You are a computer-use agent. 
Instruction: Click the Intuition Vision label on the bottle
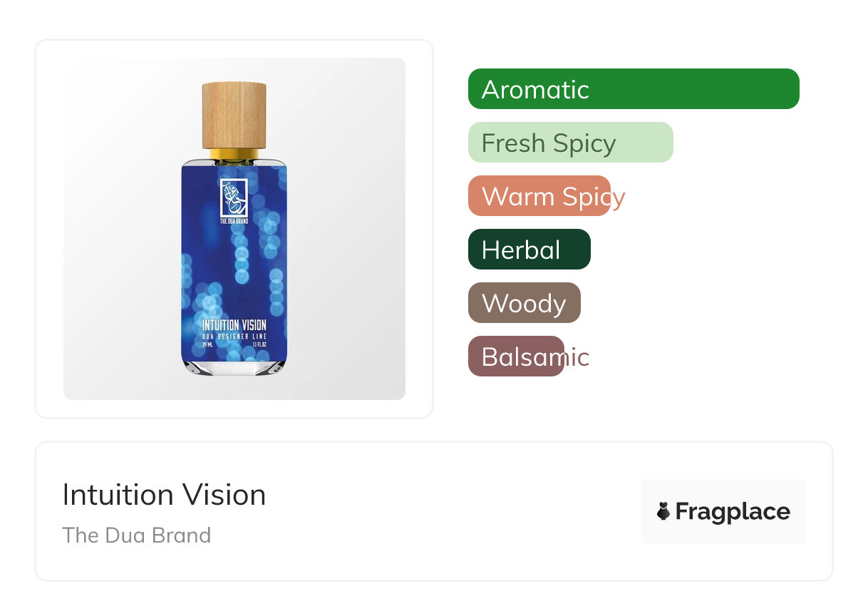234,326
